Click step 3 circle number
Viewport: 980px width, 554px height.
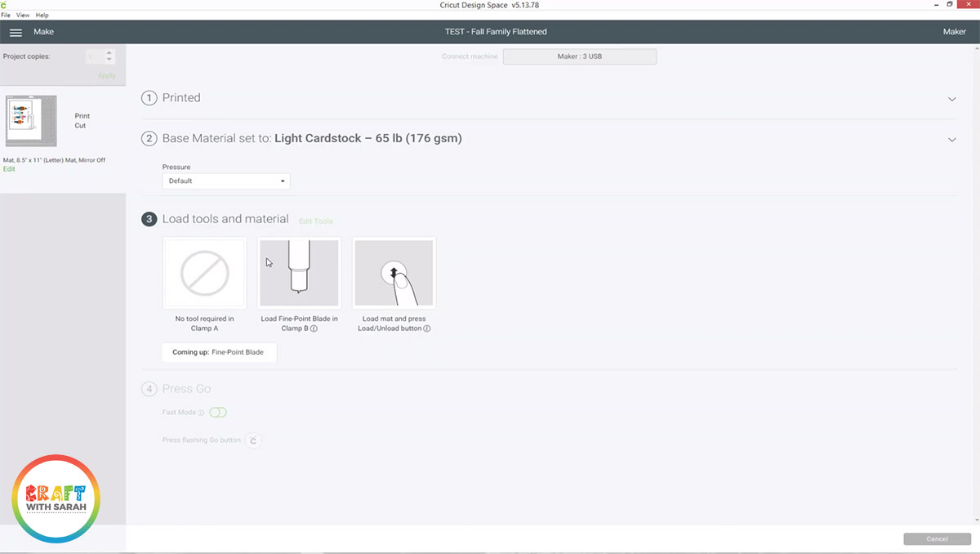[x=149, y=219]
